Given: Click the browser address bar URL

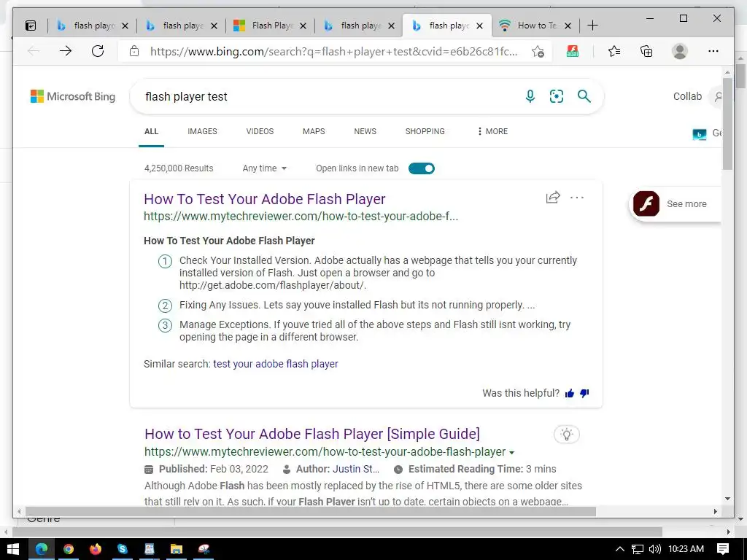Looking at the screenshot, I should pyautogui.click(x=333, y=52).
